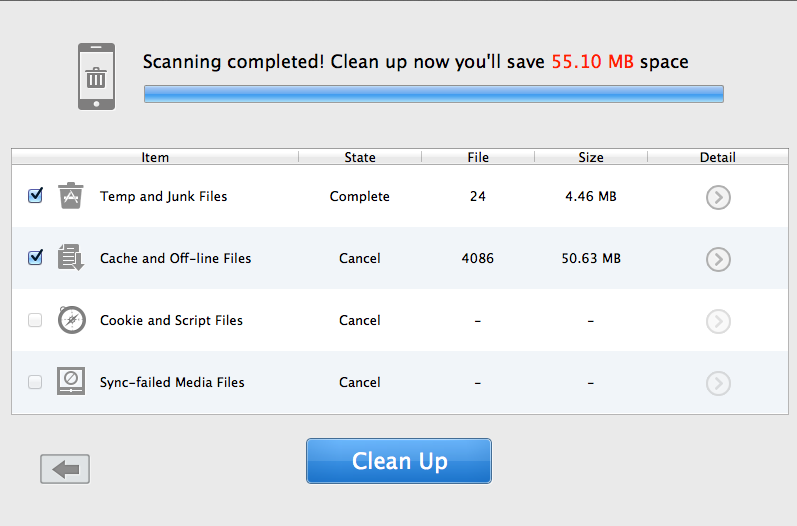Open detail arrow for Temp and Junk Files
Viewport: 797px width, 526px height.
coord(718,197)
